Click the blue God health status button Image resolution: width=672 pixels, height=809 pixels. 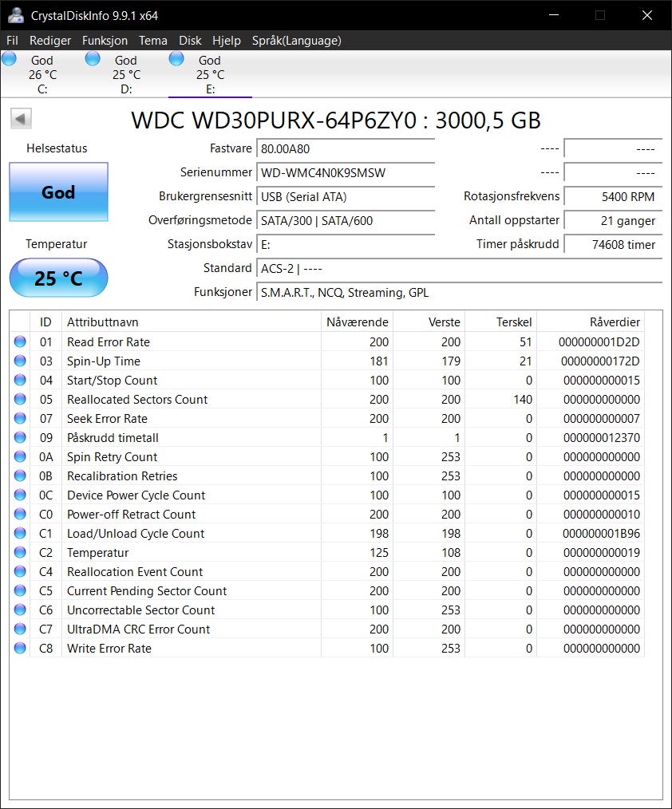tap(58, 192)
